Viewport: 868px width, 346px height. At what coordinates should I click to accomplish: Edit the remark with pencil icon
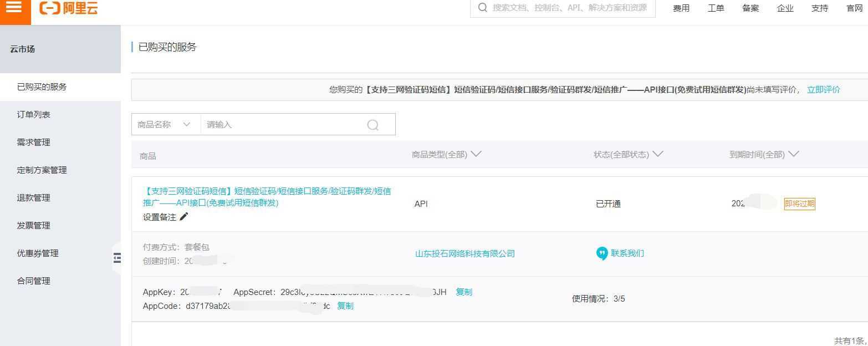[184, 217]
